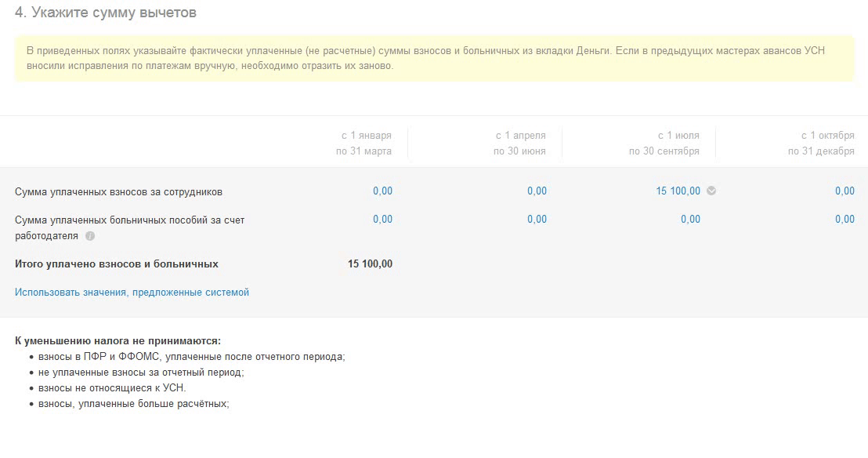The image size is (868, 458).
Task: Click link Использовать значения, предложенные системой
Action: click(132, 293)
